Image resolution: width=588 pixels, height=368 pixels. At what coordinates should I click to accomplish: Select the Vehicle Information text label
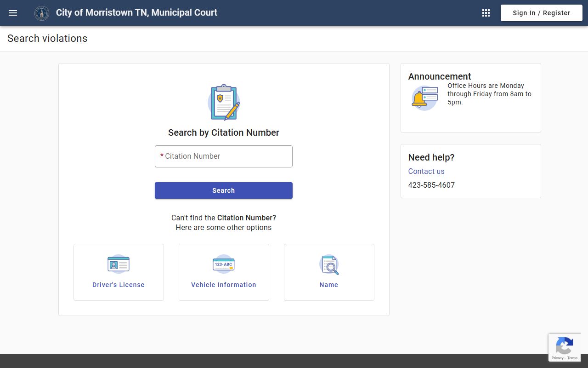pos(224,285)
